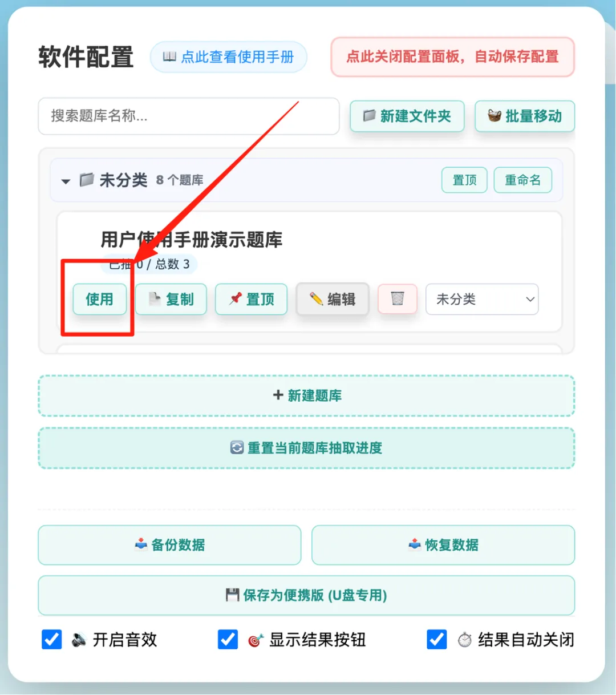The width and height of the screenshot is (616, 695).
Task: Click 使用 to use this question bank
Action: (x=99, y=299)
